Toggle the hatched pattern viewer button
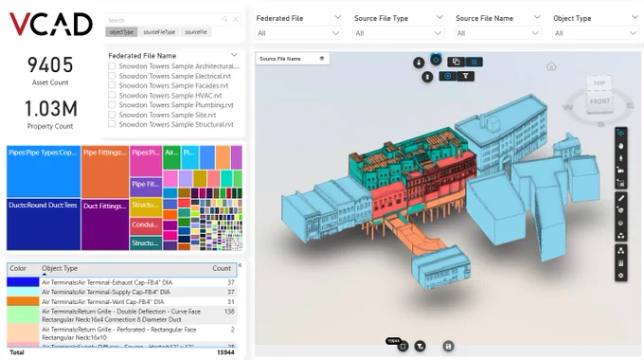Screen dimensions: 644x360 (x=474, y=63)
